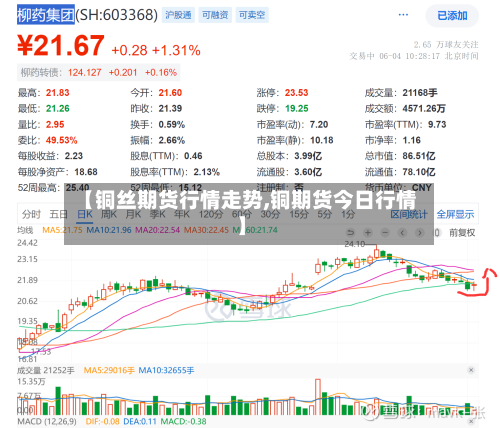The width and height of the screenshot is (500, 428).
Task: Click the MACD (12,26,9) label
Action: 47,422
